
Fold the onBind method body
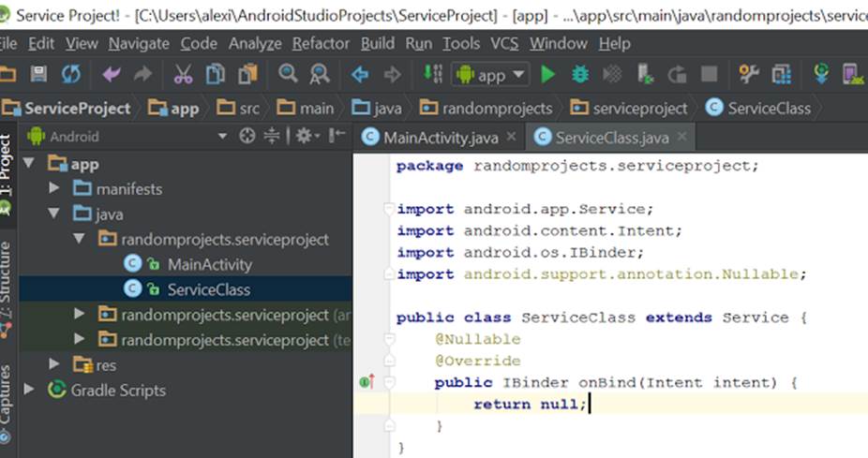(389, 382)
